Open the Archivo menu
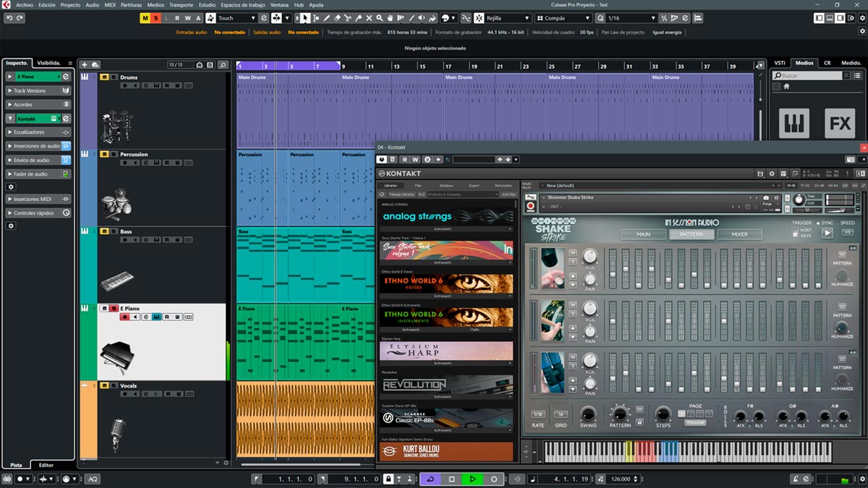 tap(24, 5)
